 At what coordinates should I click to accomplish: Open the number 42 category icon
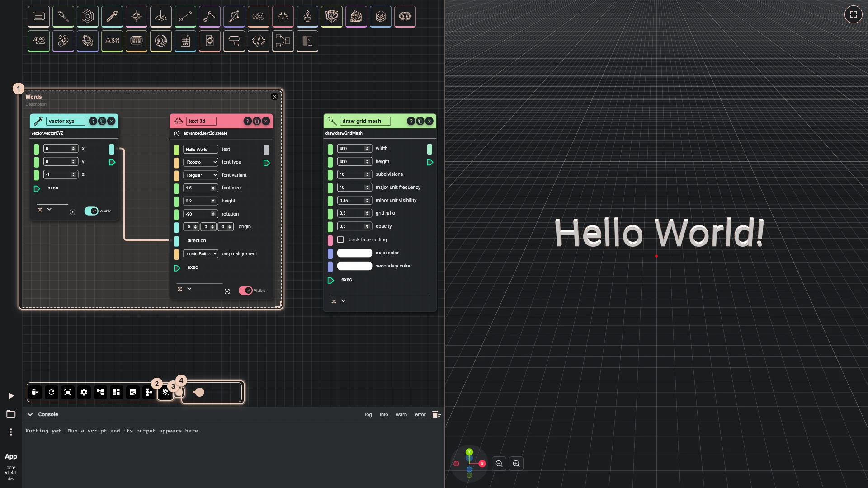point(39,41)
